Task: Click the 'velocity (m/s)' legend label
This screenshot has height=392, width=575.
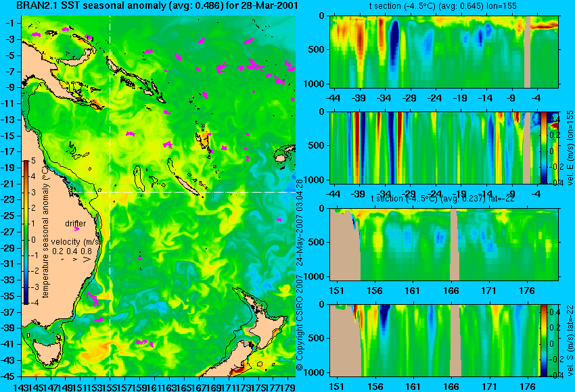Action: pos(76,242)
